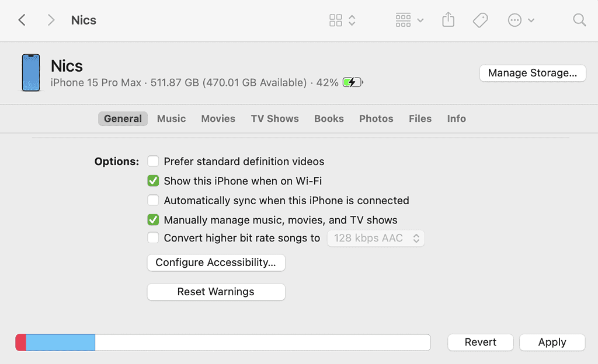
Task: Click the iPhone device image
Action: (x=31, y=73)
